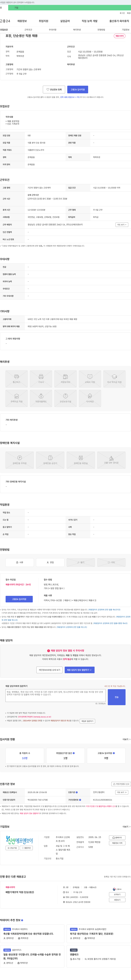The width and height of the screenshot is (131, 980).
Task: Select the 주택자금 지원 welfare icon
Action: click(x=17, y=398)
